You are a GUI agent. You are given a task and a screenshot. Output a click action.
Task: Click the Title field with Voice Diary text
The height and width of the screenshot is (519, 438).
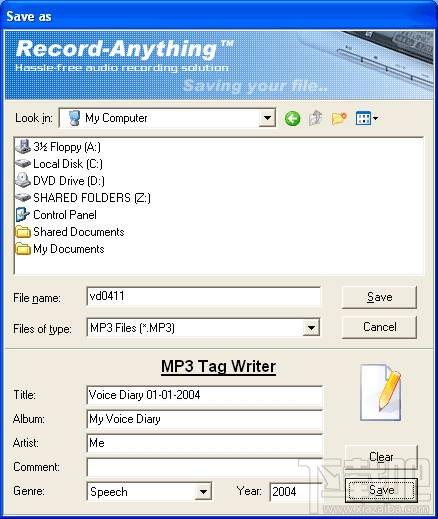pos(204,395)
